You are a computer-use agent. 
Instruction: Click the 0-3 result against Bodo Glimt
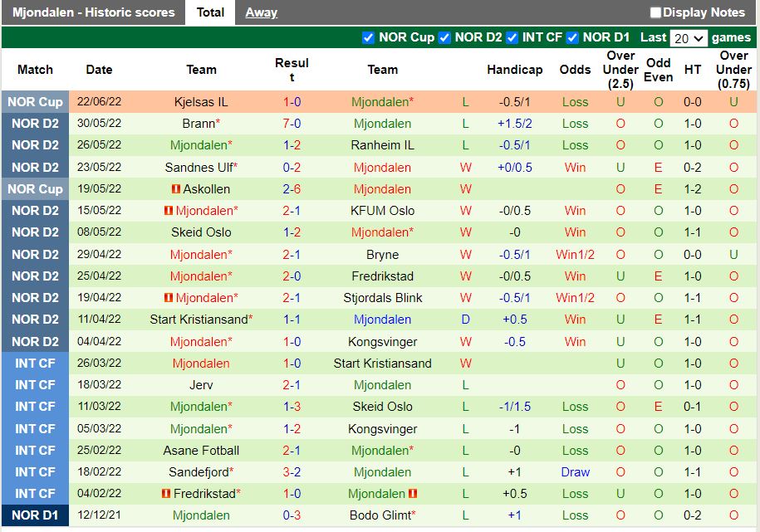point(292,515)
